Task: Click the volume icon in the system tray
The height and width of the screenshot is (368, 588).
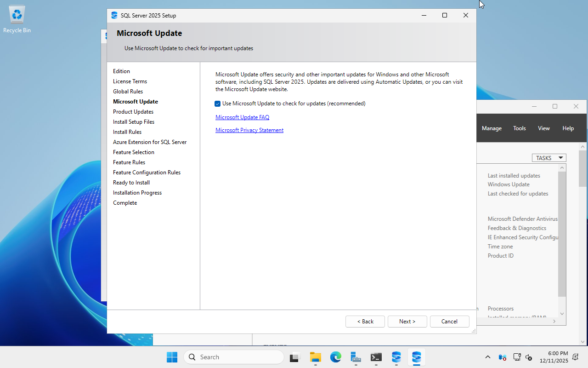Action: [x=528, y=357]
